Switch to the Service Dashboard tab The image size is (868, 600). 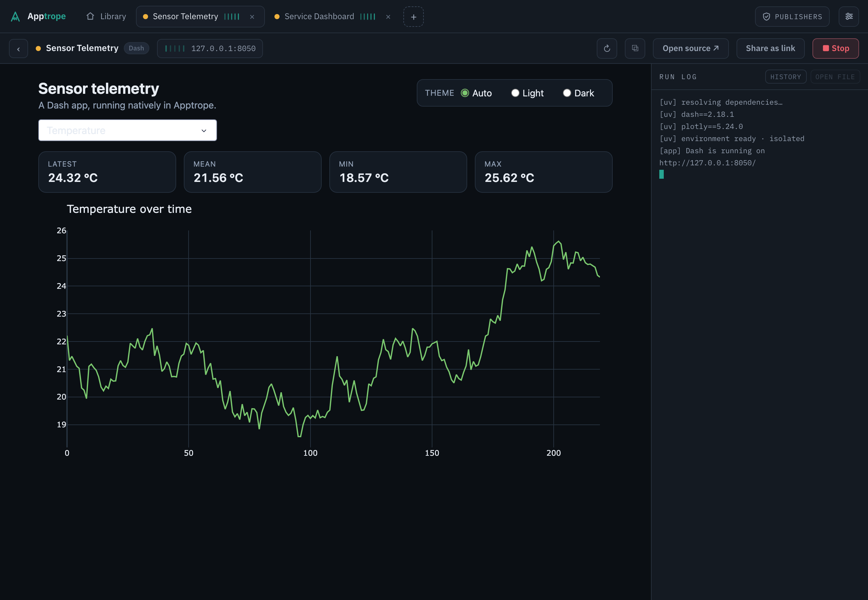point(319,17)
